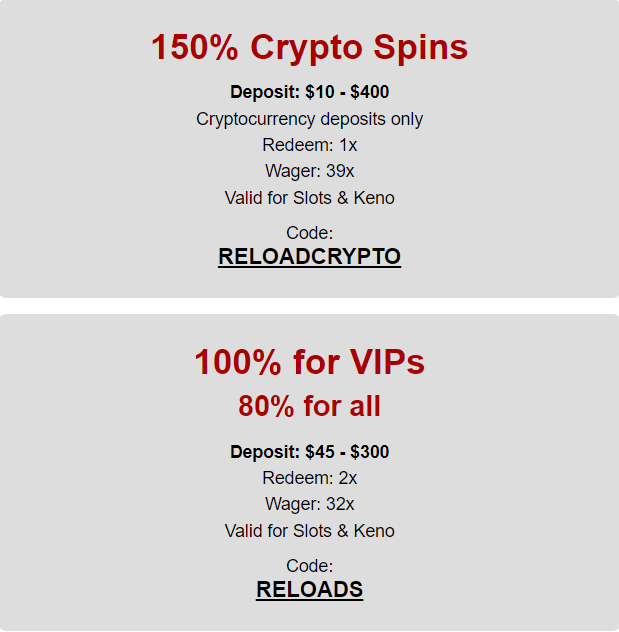Click the $300 maximum deposit amount
This screenshot has height=632, width=619.
pos(370,452)
